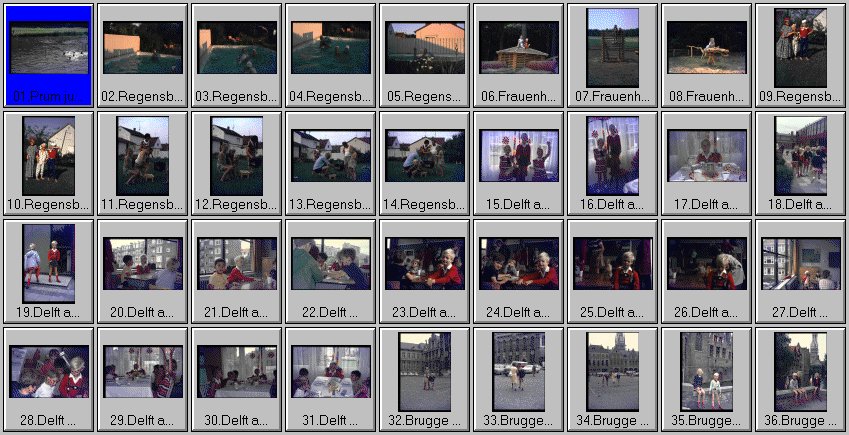Open thumbnail 22.Delft
This screenshot has width=849, height=435.
(x=331, y=264)
